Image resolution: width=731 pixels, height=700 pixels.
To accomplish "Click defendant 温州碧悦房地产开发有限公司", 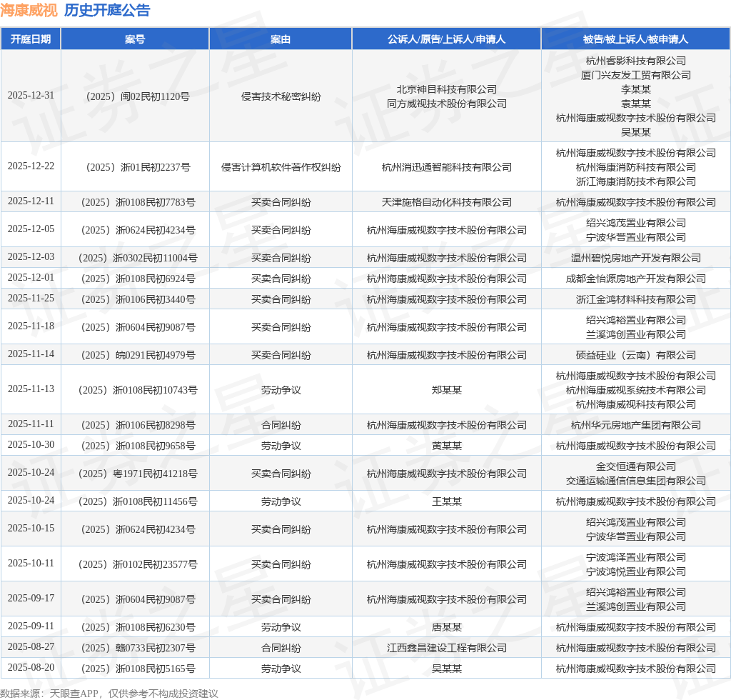I will 635,258.
